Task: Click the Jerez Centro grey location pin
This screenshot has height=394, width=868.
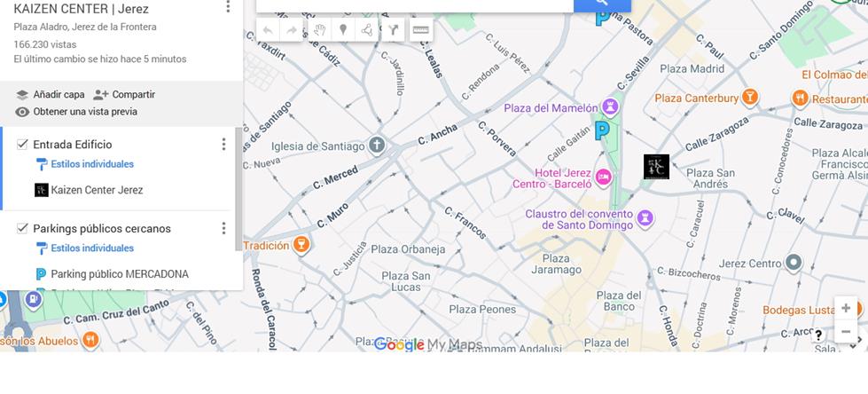Action: coord(794,263)
